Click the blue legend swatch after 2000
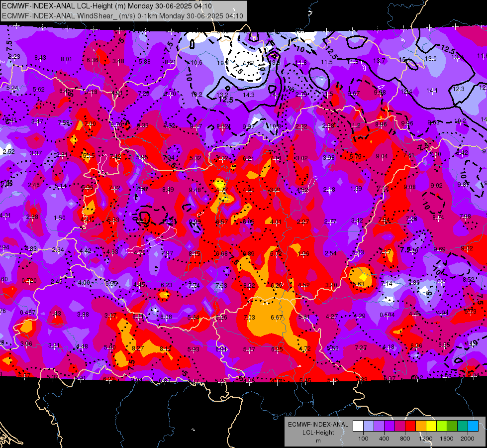Image resolution: width=487 pixels, height=448 pixels. pyautogui.click(x=474, y=426)
